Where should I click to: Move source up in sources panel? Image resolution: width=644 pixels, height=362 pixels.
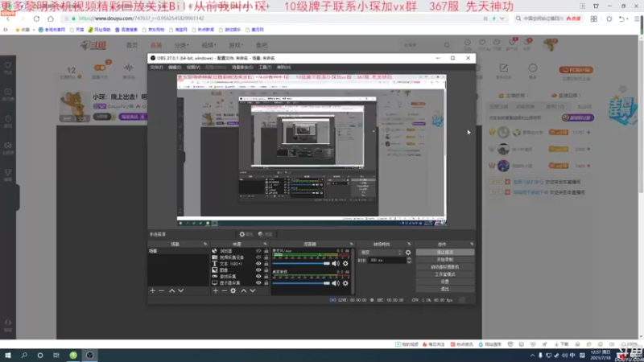(244, 290)
